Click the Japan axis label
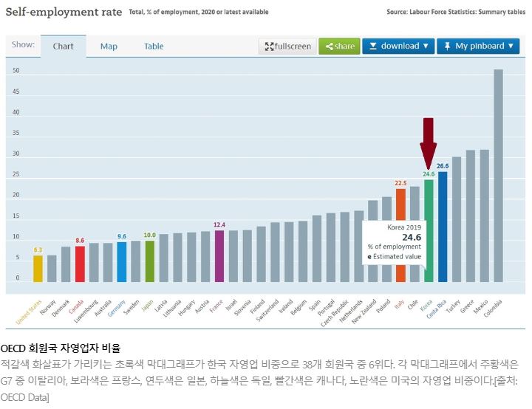532x409 pixels. [147, 306]
